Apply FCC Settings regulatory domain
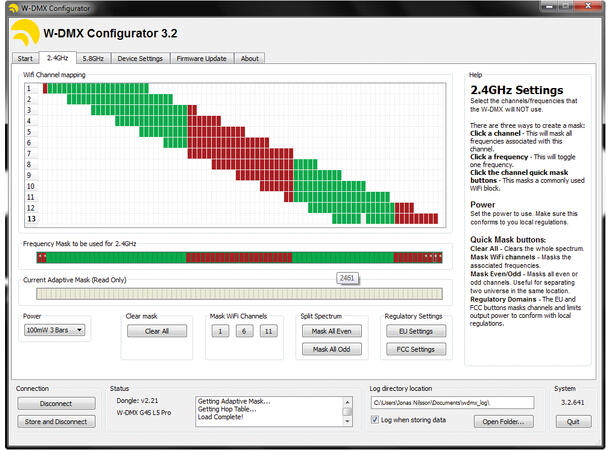Screen dimensions: 610x450 (415, 349)
